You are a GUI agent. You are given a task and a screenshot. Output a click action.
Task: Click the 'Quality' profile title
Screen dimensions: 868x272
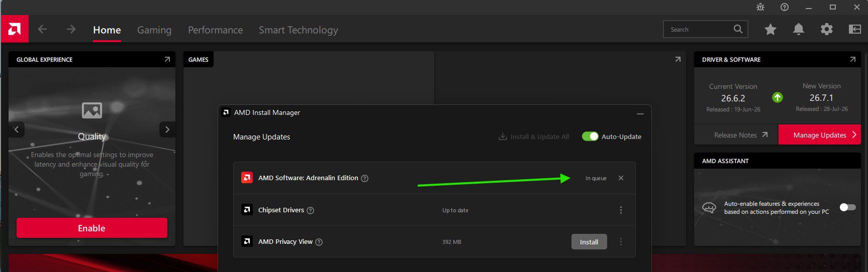pos(92,137)
